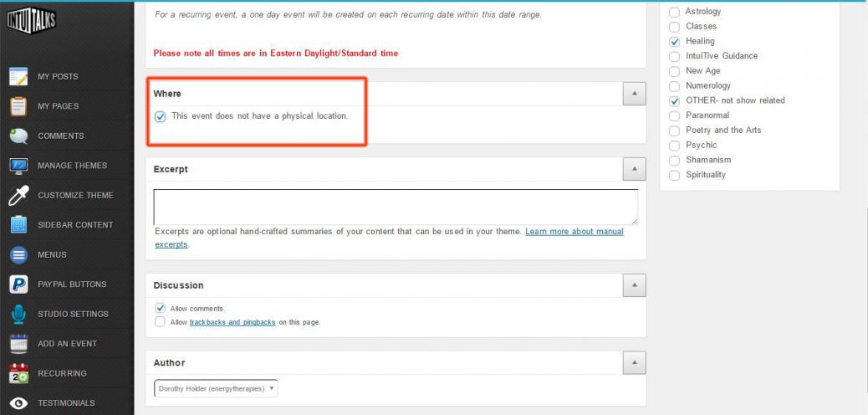Select MANAGE THEMES in sidebar
The width and height of the screenshot is (868, 415).
point(73,166)
